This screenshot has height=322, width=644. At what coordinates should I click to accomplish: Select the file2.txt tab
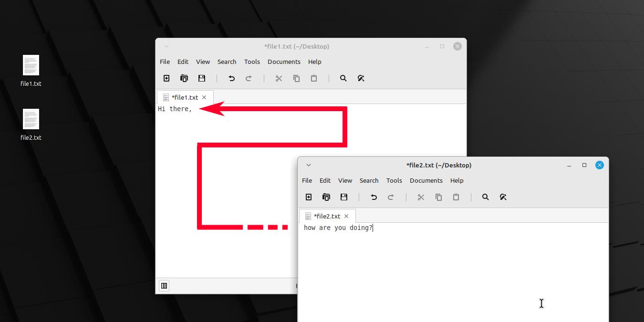click(x=327, y=216)
